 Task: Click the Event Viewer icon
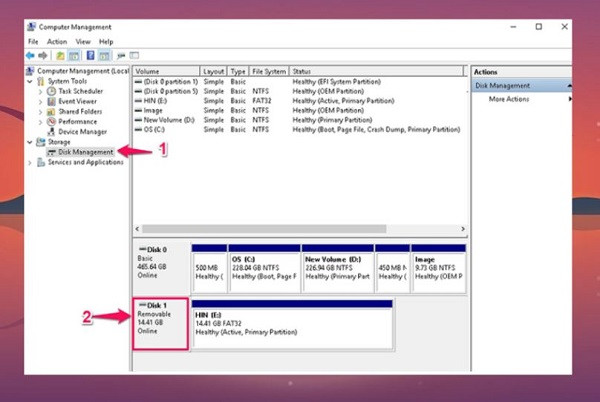(x=51, y=101)
